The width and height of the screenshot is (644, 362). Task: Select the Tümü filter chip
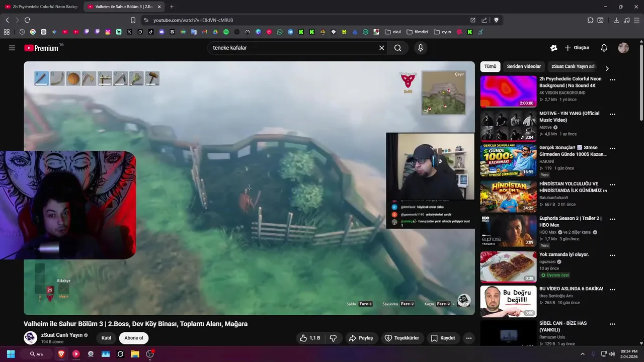point(490,66)
